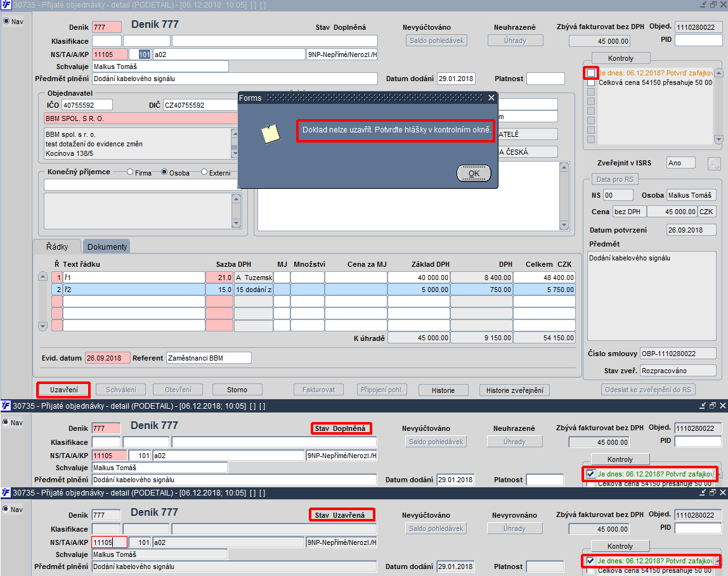Click the Číslo smlouvy field OBP-1110280022
Screen dimensions: 728x576
pyautogui.click(x=678, y=354)
